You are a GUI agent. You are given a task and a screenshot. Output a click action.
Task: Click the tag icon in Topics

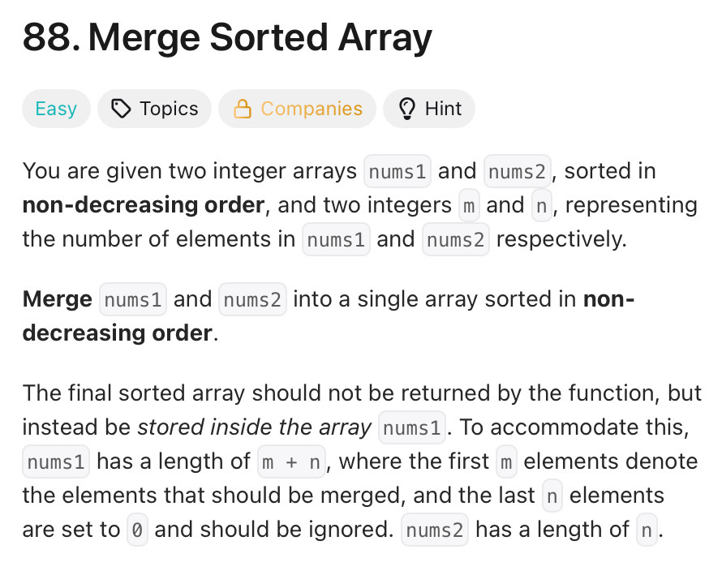(x=121, y=109)
